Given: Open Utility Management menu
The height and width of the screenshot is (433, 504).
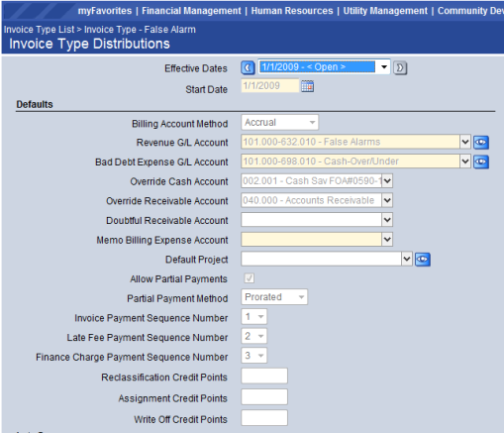Looking at the screenshot, I should [x=385, y=11].
